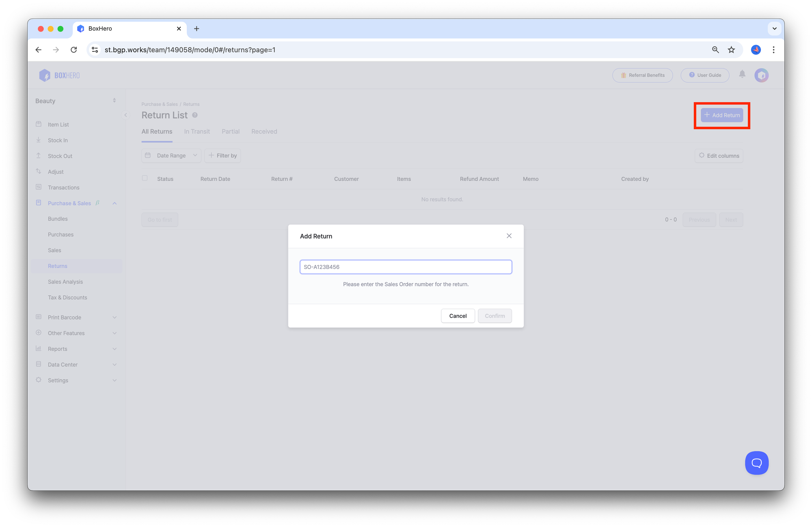Select the Received tab
The height and width of the screenshot is (527, 812).
[264, 131]
